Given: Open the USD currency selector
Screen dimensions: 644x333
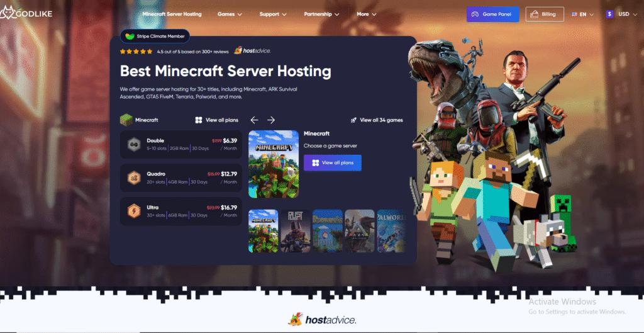Looking at the screenshot, I should 623,14.
